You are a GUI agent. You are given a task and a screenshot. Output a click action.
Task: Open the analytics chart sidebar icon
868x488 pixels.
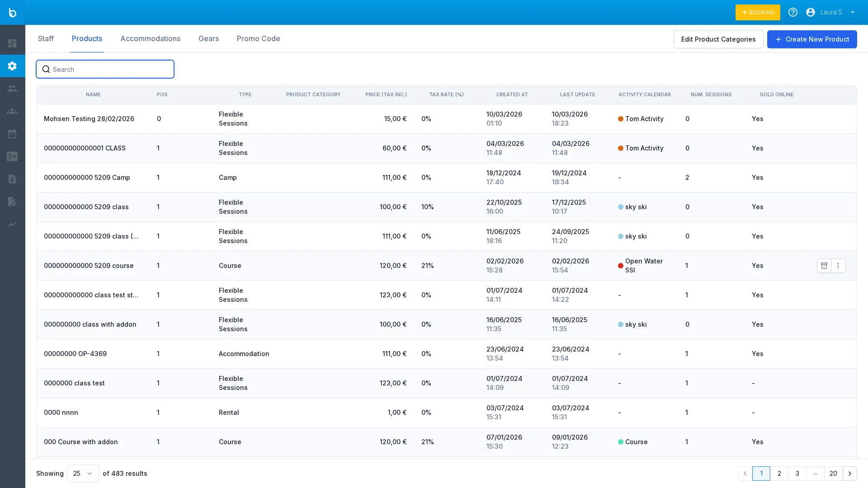pos(12,224)
